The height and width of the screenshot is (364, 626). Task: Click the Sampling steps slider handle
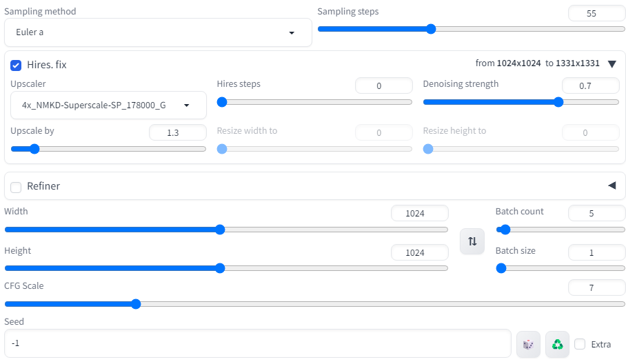pyautogui.click(x=431, y=29)
